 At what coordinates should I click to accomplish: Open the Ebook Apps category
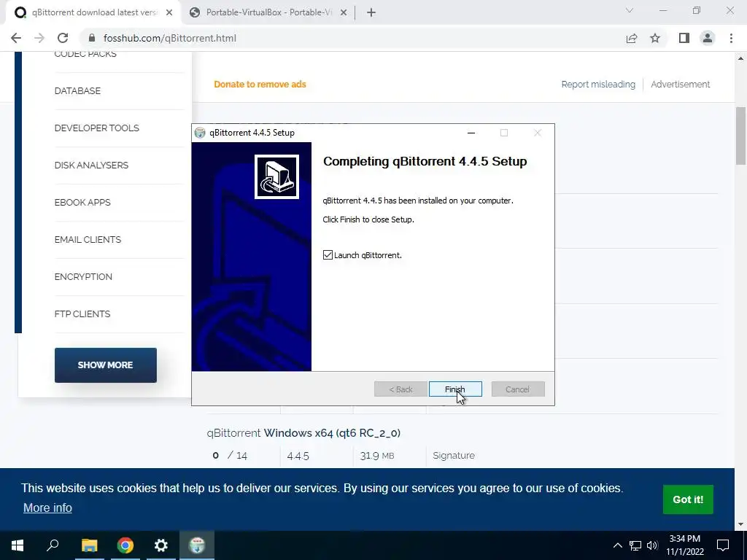click(82, 203)
